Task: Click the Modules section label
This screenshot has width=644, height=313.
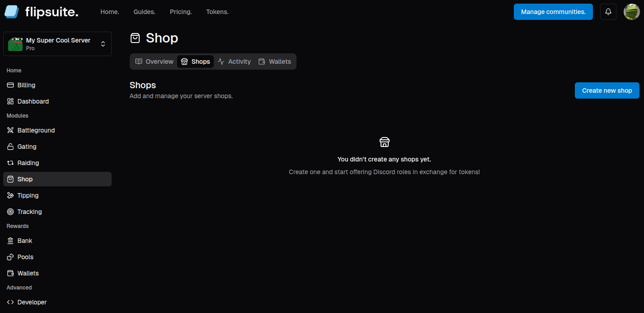Action: [x=18, y=116]
